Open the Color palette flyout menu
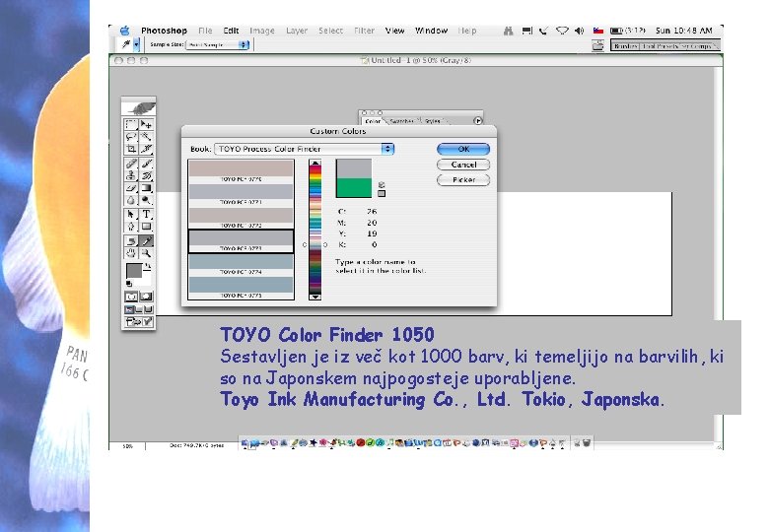 pos(478,120)
